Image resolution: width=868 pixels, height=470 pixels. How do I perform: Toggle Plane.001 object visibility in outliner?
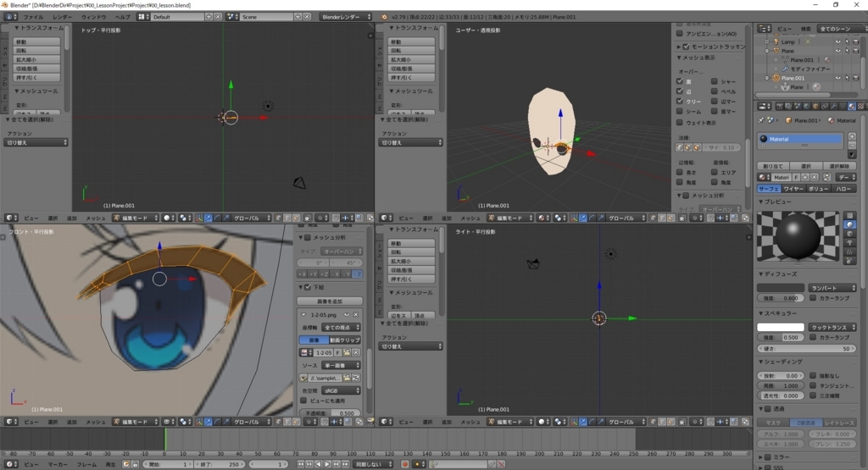click(838, 78)
